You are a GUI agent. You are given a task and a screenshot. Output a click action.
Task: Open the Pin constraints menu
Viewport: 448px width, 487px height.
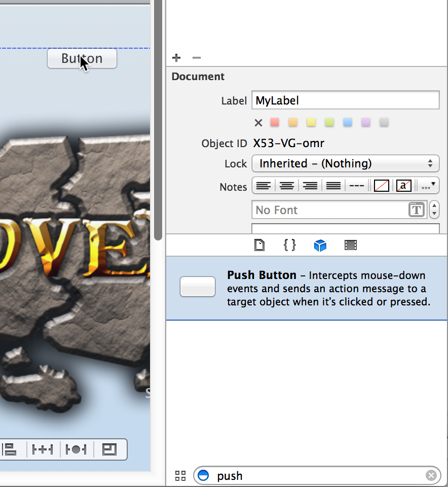point(43,449)
